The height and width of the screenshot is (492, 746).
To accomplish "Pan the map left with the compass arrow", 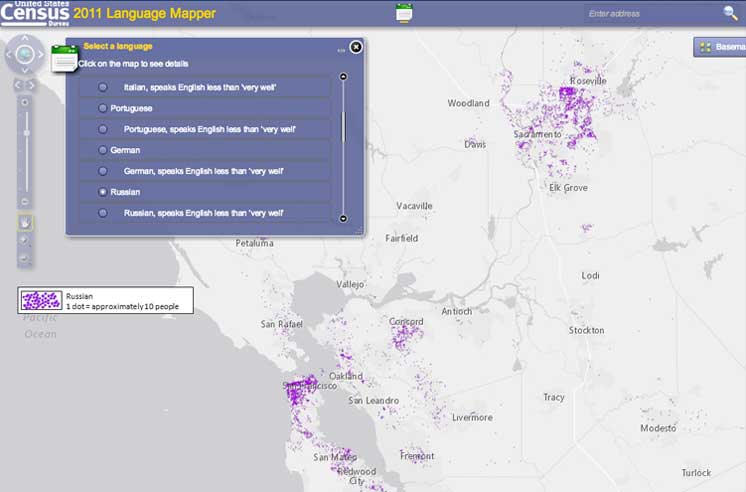I will [x=8, y=54].
